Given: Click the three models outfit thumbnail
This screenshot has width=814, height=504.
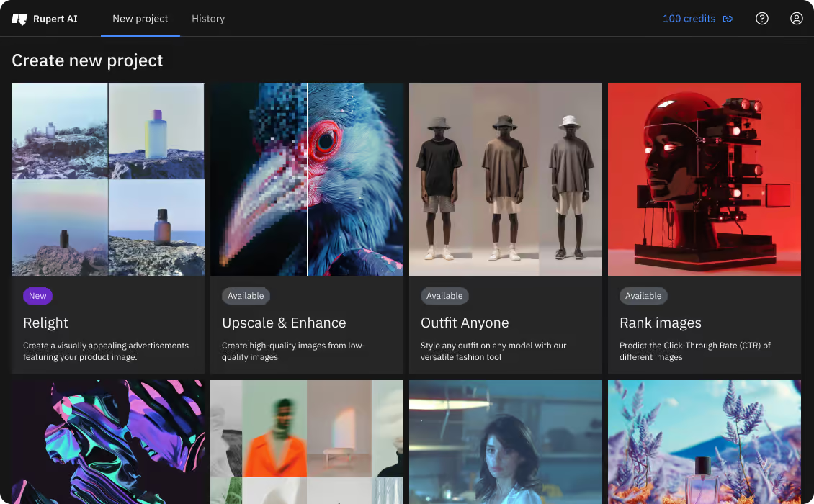Looking at the screenshot, I should pyautogui.click(x=506, y=179).
